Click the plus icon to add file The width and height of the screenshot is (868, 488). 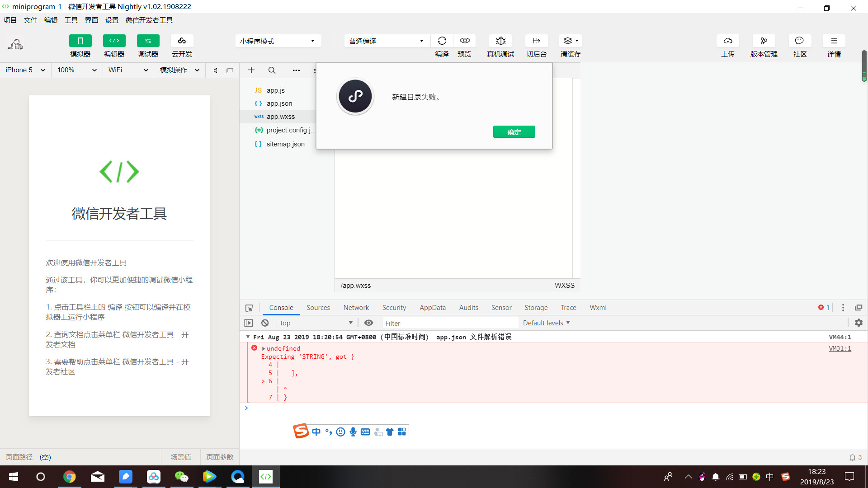(x=251, y=70)
